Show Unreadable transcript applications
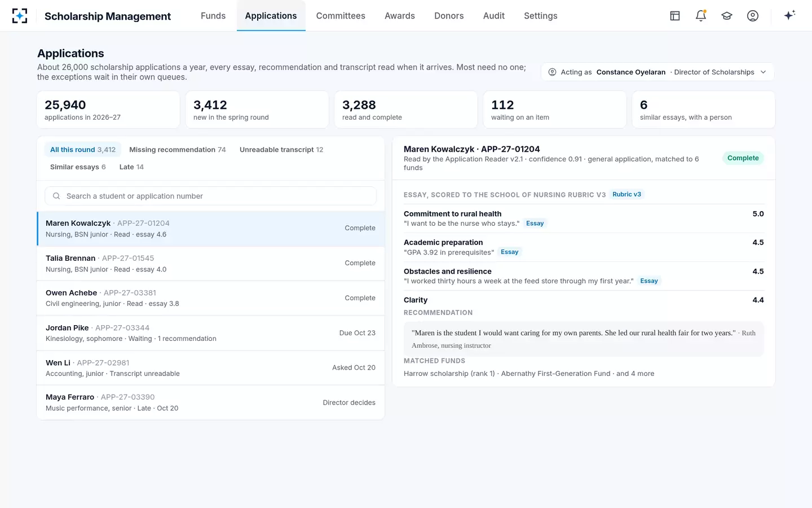Viewport: 812px width, 508px height. coord(281,150)
